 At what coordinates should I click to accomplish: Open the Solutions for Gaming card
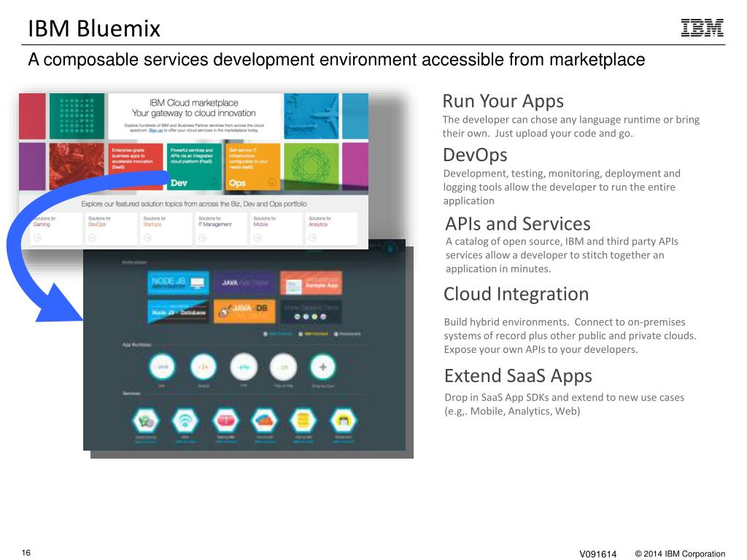tap(55, 229)
